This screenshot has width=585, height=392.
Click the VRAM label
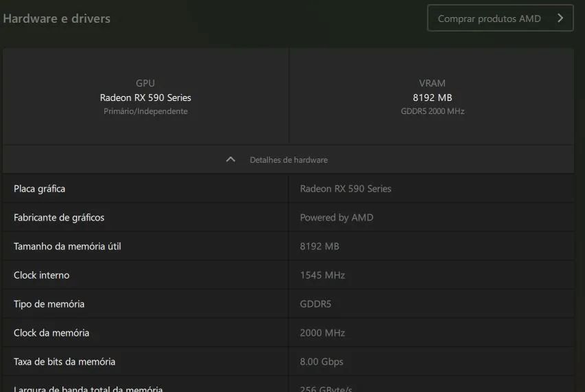coord(432,83)
